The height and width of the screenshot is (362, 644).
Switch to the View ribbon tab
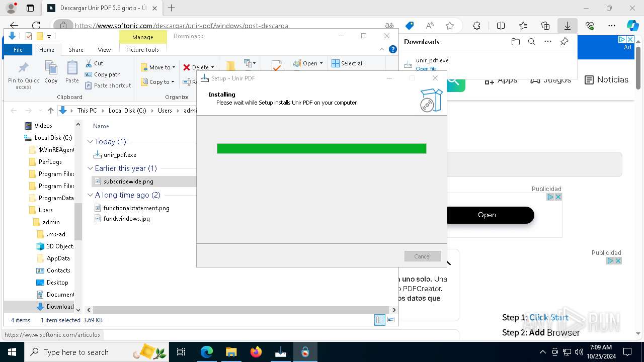[104, 50]
